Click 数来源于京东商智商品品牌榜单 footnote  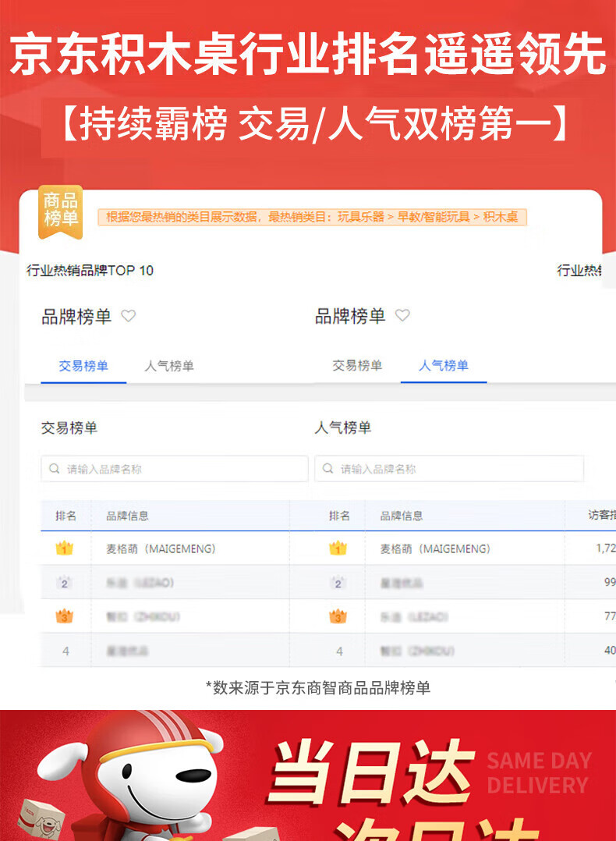point(318,687)
